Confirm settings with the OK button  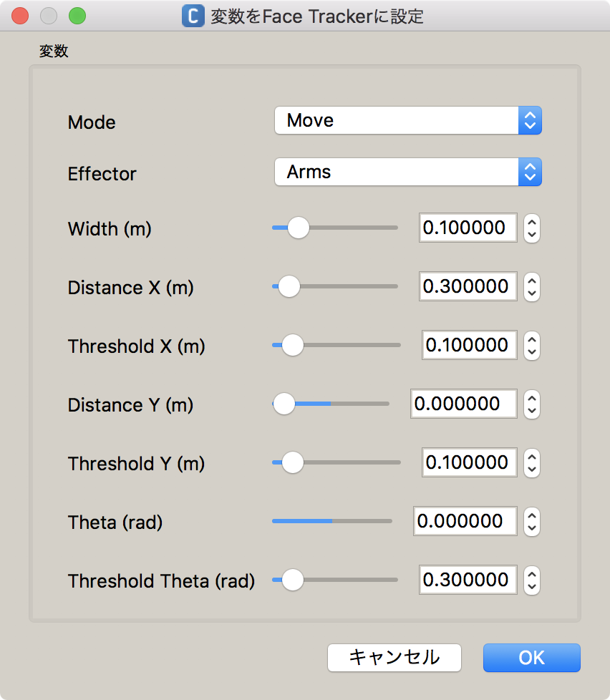[532, 658]
